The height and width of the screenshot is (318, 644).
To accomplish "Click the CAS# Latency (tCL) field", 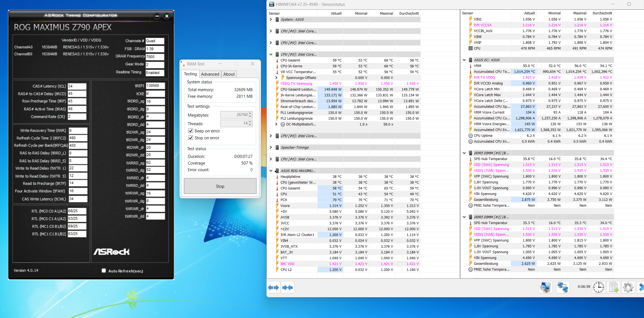I will [77, 86].
